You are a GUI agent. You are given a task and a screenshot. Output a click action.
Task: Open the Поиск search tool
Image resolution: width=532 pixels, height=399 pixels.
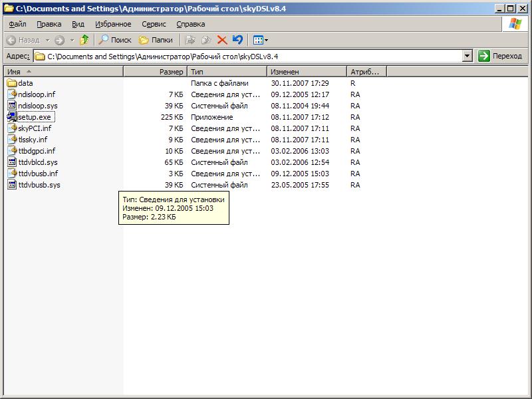pos(115,40)
